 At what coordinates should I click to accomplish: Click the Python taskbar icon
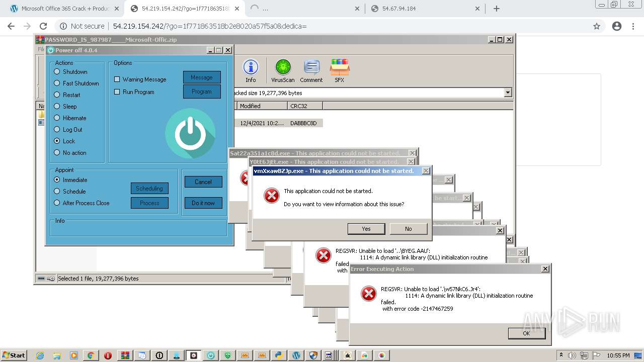(x=279, y=355)
